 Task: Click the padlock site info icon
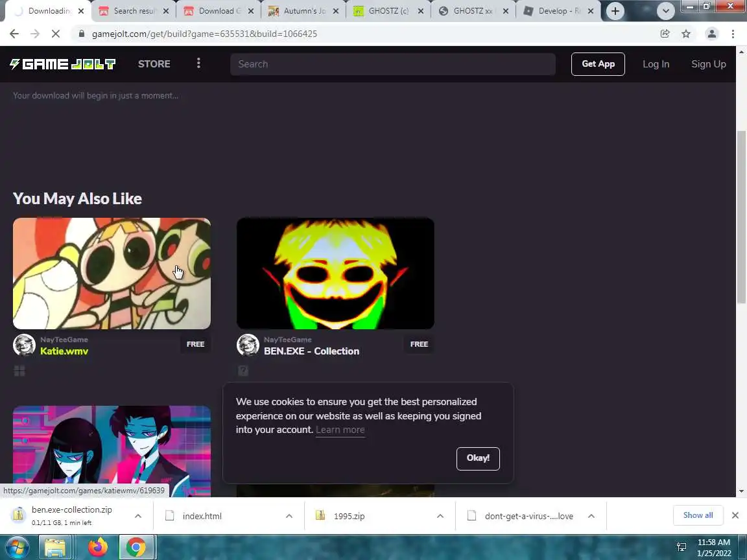(82, 34)
